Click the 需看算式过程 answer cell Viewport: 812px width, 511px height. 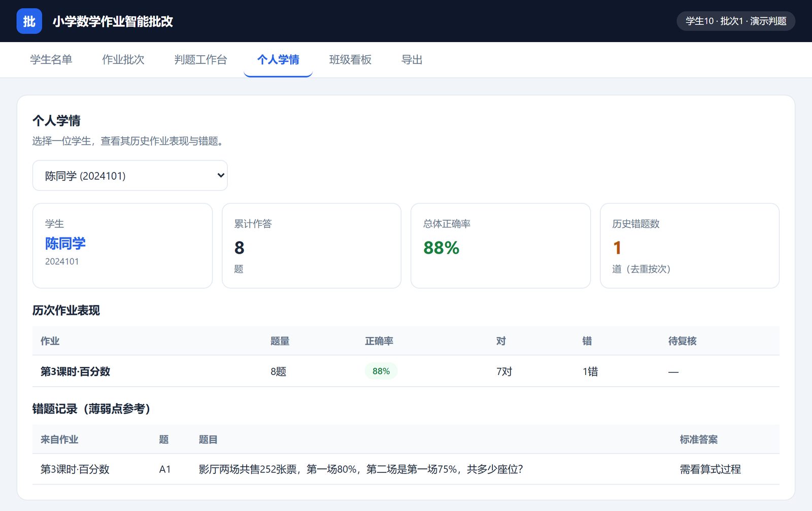[710, 469]
